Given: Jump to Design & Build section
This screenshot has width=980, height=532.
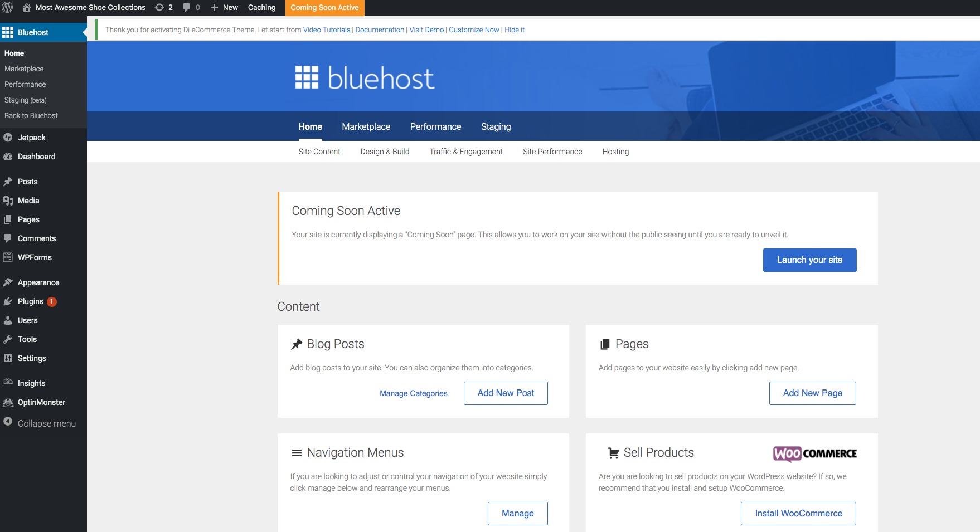Looking at the screenshot, I should pos(385,152).
